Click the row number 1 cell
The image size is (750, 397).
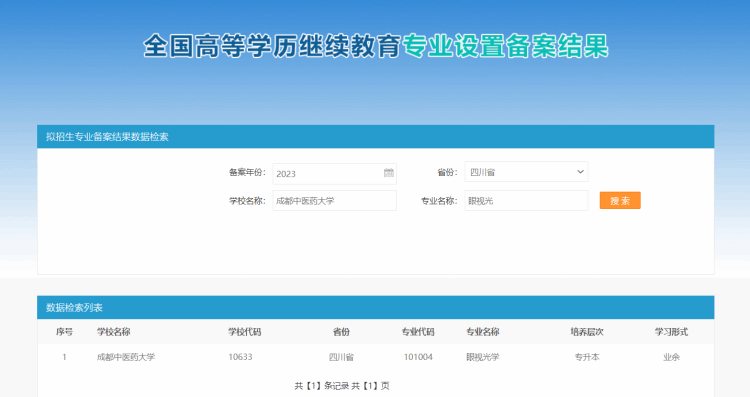(65, 357)
